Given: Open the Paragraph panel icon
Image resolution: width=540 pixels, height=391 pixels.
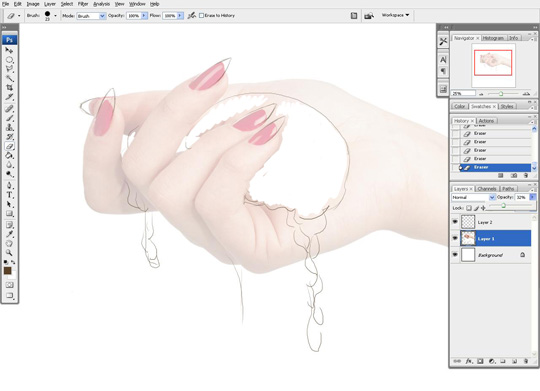Looking at the screenshot, I should point(443,71).
